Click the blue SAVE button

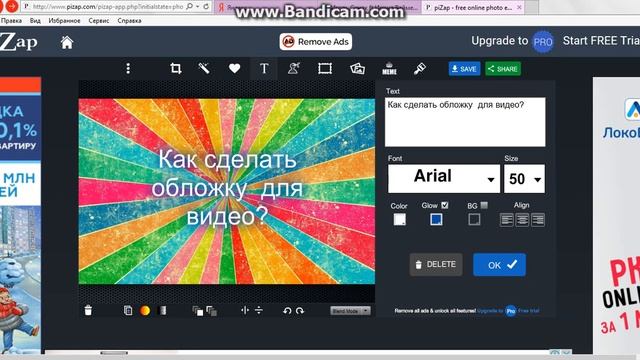464,69
